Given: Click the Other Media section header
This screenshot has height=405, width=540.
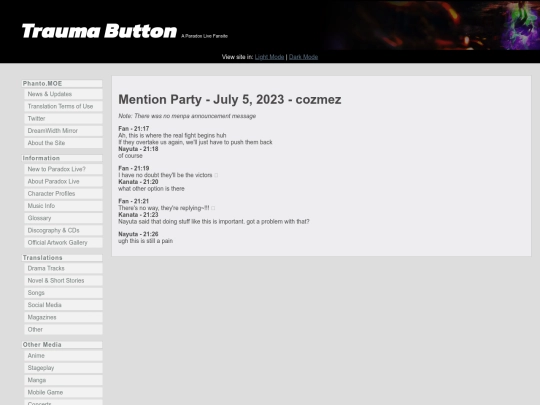Looking at the screenshot, I should (62, 345).
